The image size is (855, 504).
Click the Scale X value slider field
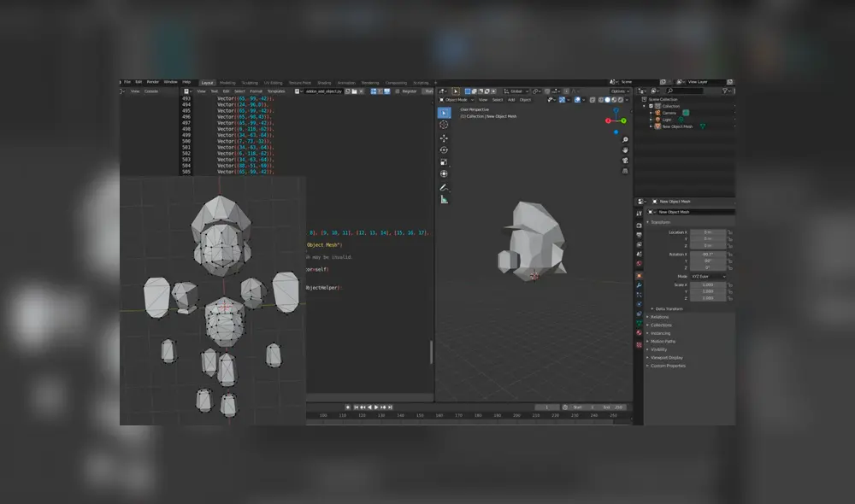click(x=707, y=284)
